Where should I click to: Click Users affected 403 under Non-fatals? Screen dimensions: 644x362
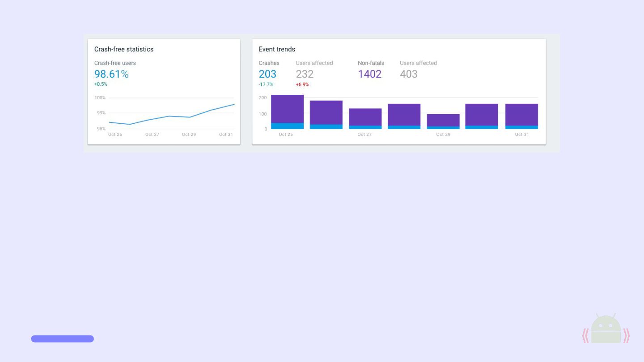pyautogui.click(x=409, y=74)
